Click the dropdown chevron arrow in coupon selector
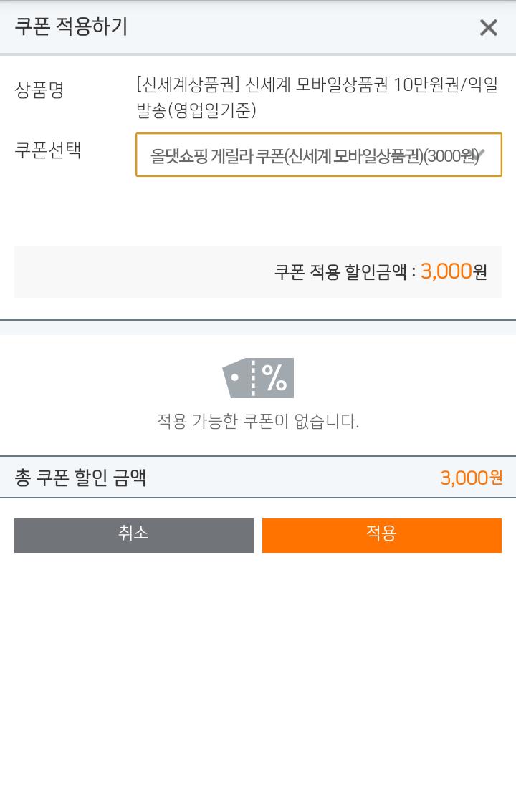This screenshot has height=812, width=516. tap(480, 154)
